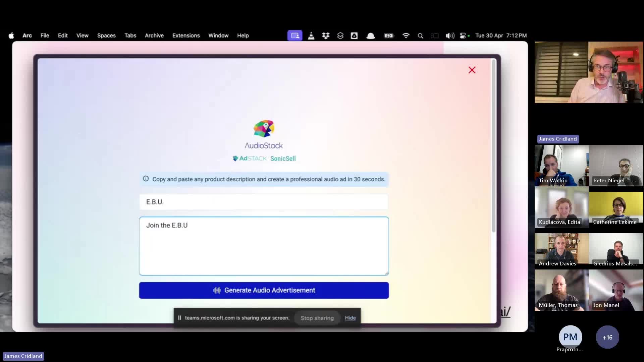
Task: Click the description box resize handle
Action: (x=386, y=273)
